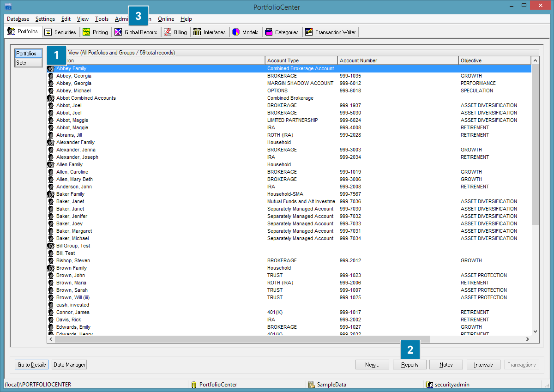
Task: Click the horizontal scrollbar left arrow
Action: click(51, 339)
